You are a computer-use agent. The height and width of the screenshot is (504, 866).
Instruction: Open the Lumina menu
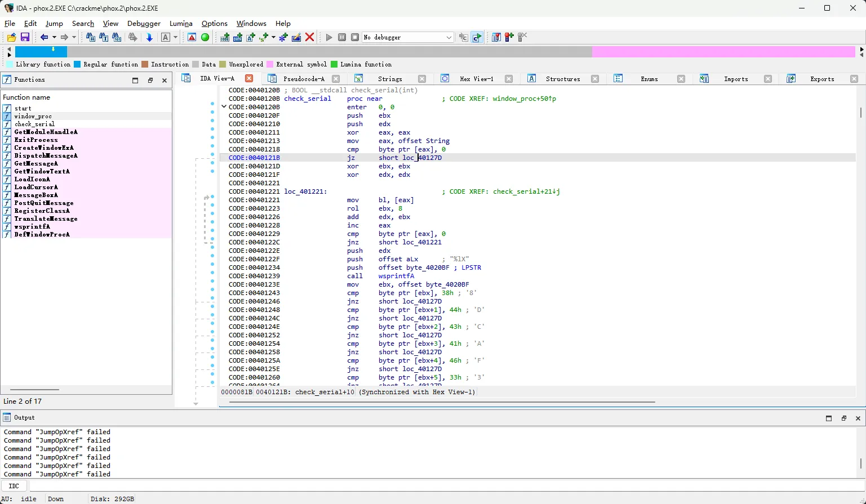point(181,24)
